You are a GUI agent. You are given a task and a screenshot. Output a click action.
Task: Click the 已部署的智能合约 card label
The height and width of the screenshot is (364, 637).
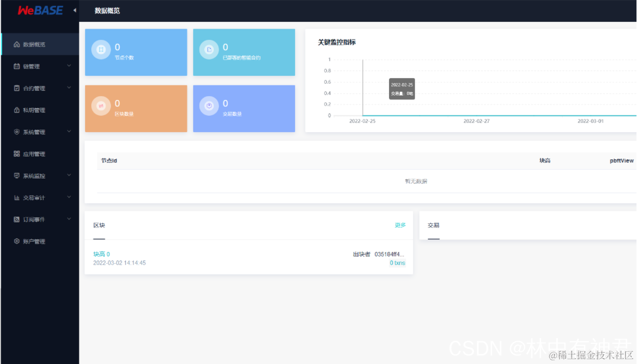point(242,57)
